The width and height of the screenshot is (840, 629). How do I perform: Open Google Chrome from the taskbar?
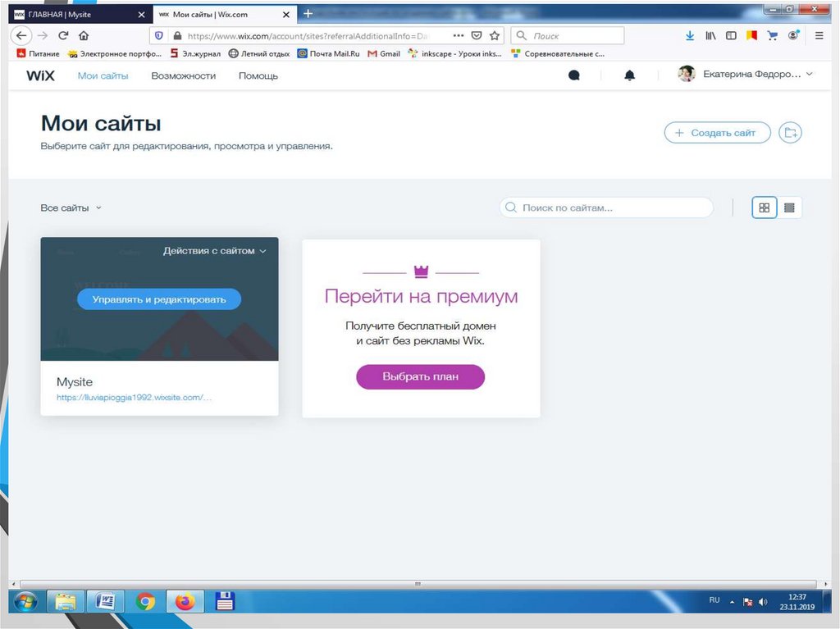tap(145, 602)
